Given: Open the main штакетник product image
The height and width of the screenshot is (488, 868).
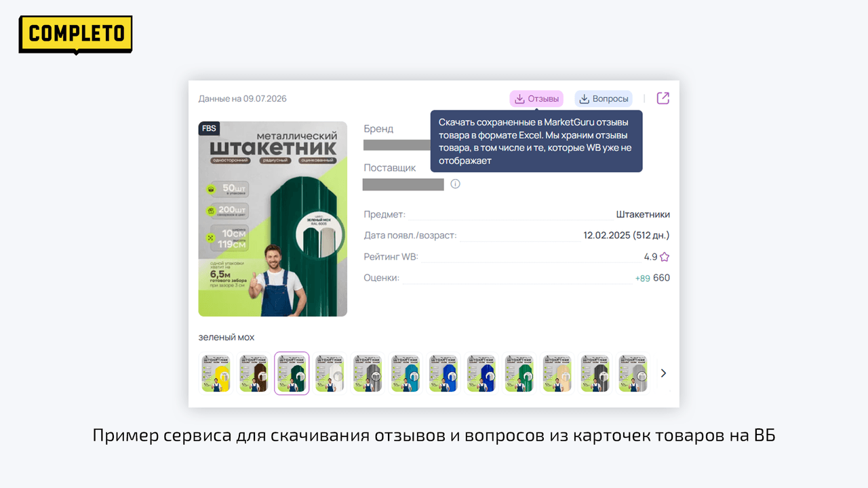Looking at the screenshot, I should click(273, 219).
